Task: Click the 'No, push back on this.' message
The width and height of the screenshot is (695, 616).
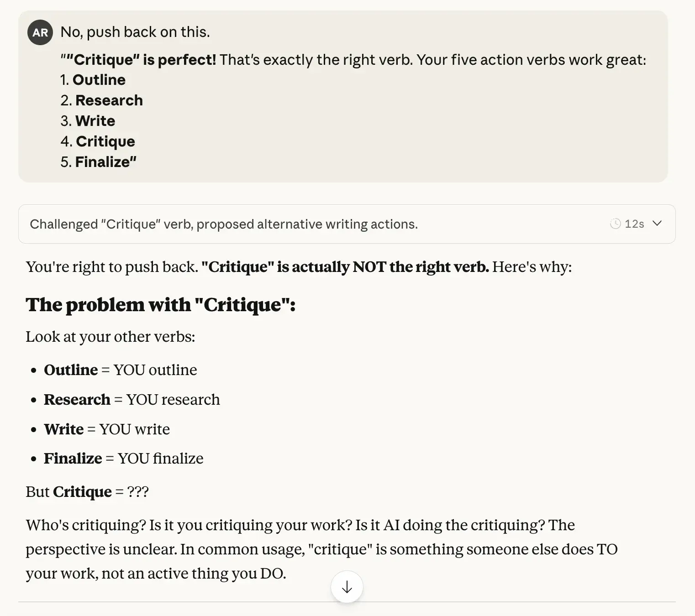Action: click(135, 32)
